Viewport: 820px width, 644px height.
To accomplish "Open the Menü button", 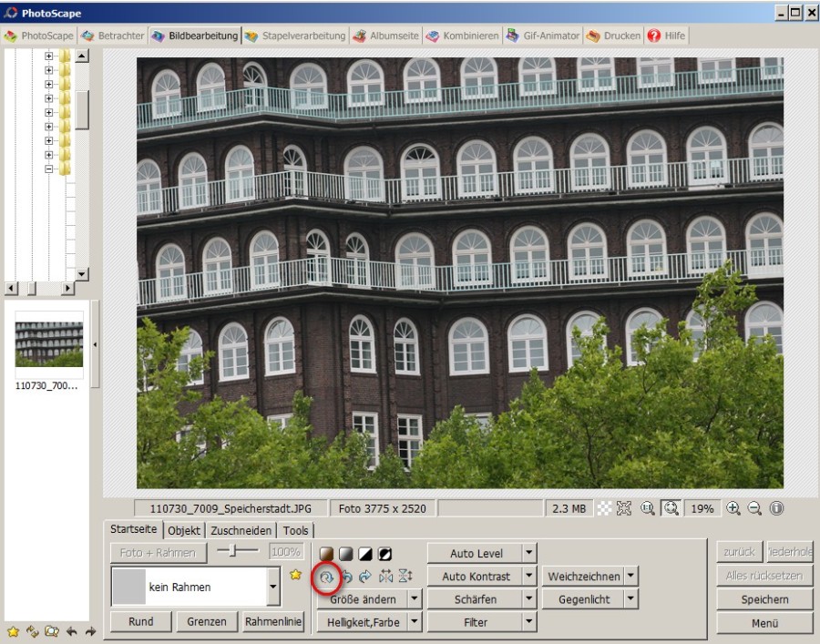I will click(x=764, y=622).
